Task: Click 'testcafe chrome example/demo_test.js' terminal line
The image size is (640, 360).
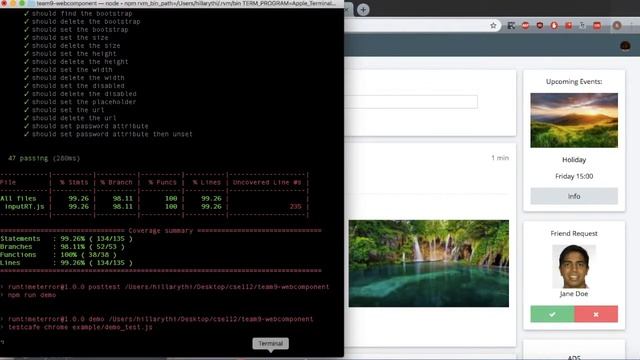Action: pyautogui.click(x=80, y=327)
